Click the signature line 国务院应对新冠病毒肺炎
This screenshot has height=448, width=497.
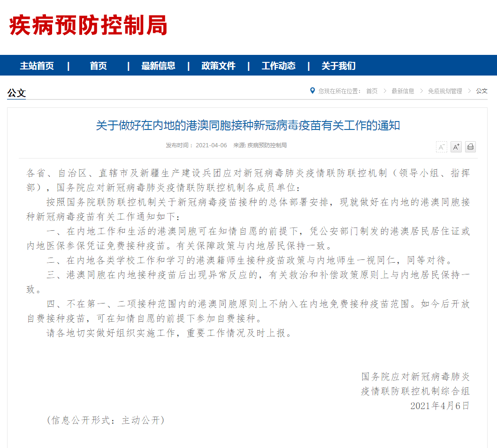(x=415, y=377)
